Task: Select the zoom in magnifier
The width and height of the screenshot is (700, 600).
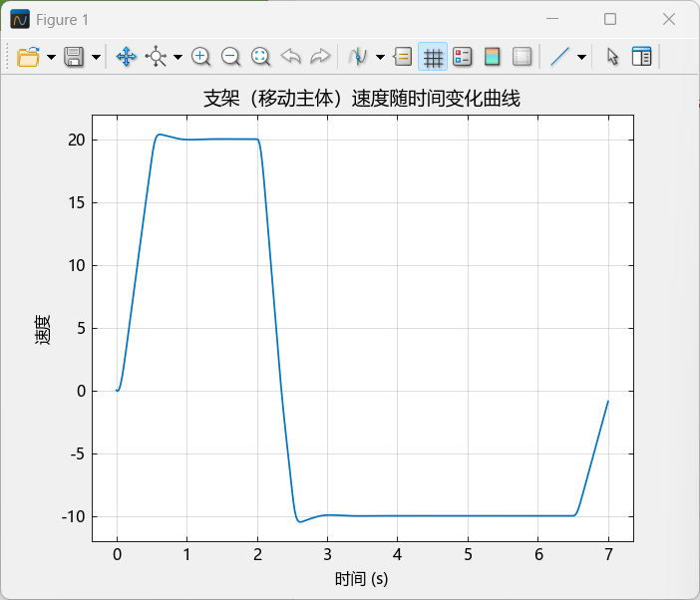Action: (200, 57)
